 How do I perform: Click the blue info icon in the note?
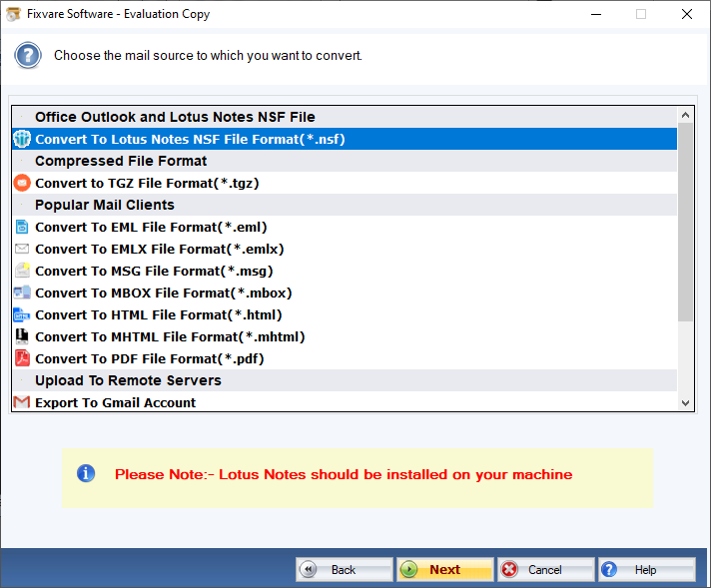(86, 474)
